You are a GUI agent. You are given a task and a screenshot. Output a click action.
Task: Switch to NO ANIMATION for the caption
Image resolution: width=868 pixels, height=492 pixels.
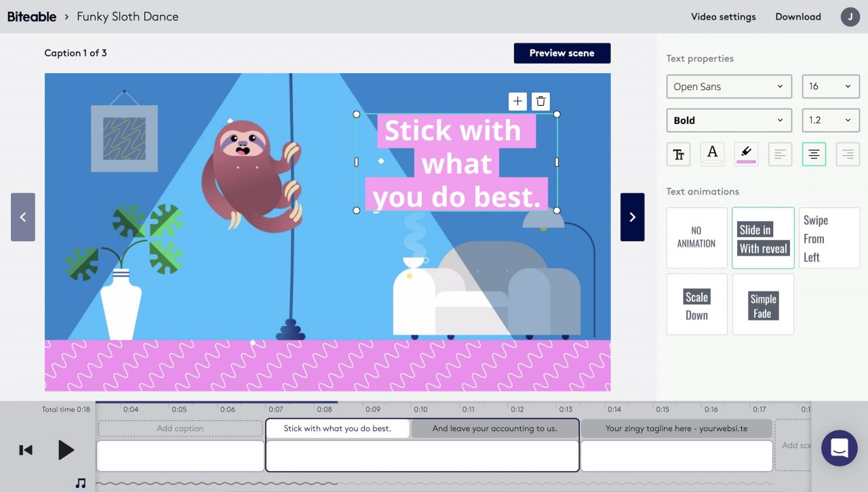coord(696,237)
